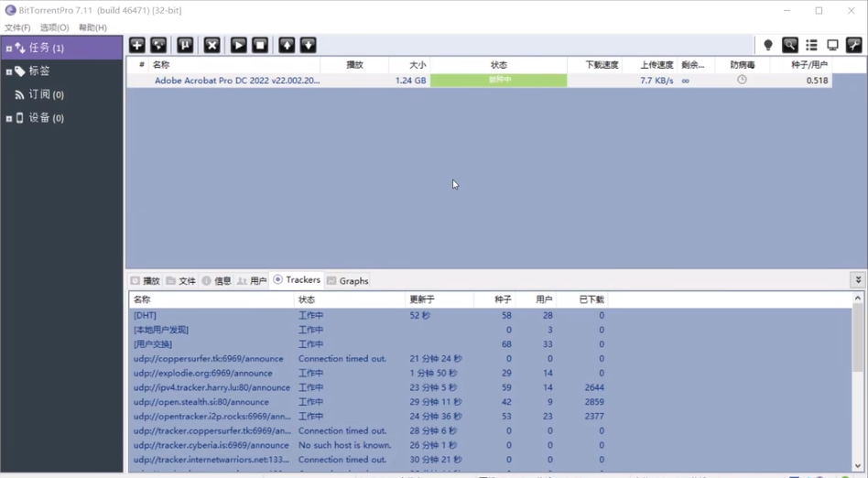Open the 文件(F) menu
This screenshot has width=868, height=478.
[17, 27]
